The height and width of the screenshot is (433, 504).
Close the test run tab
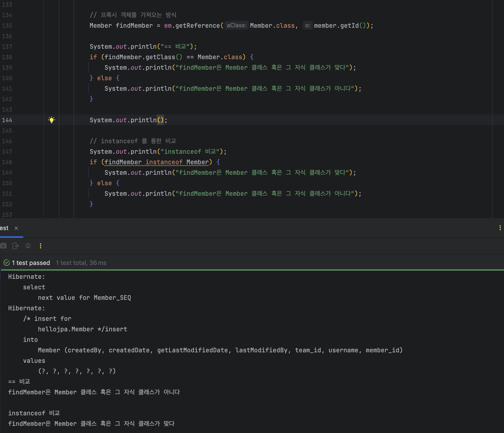16,228
